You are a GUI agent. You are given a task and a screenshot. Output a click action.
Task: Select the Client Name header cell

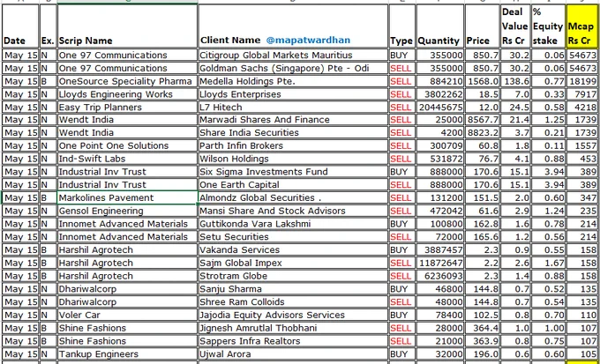[293, 26]
